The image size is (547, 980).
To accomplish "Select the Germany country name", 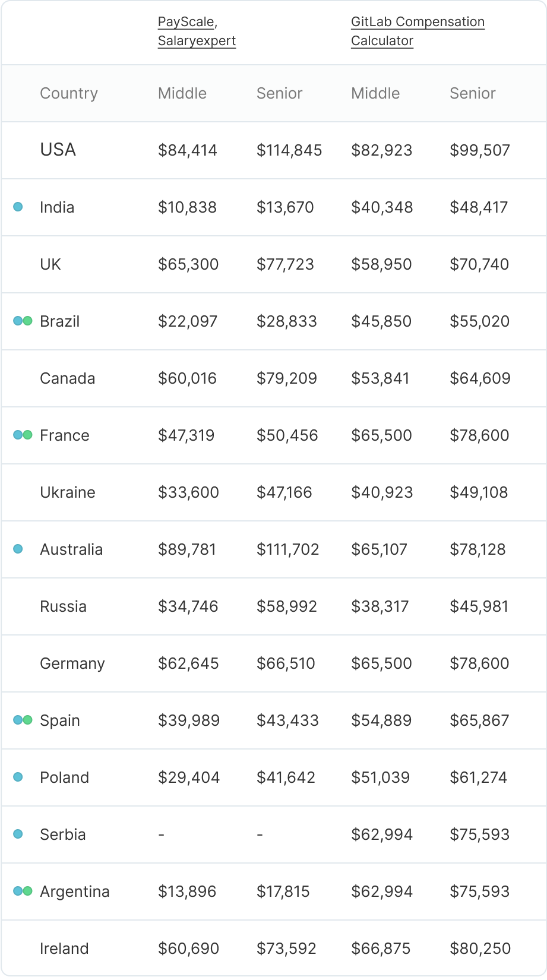I will point(72,663).
